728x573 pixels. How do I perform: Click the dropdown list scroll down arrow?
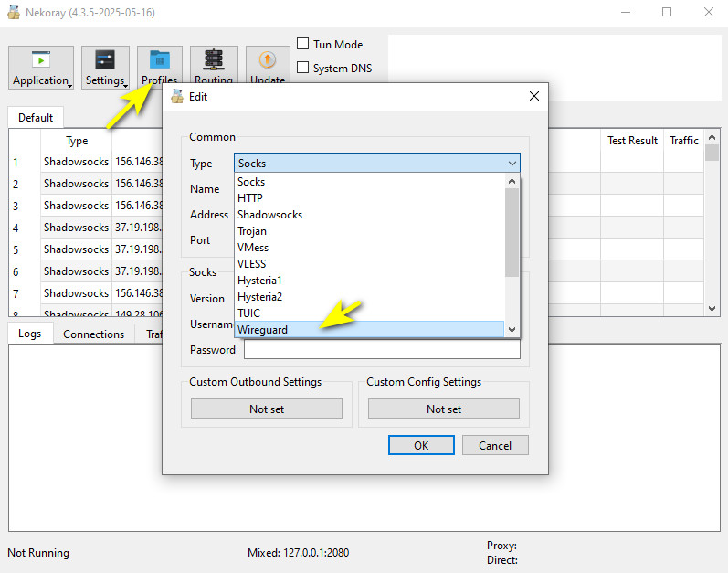coord(512,330)
